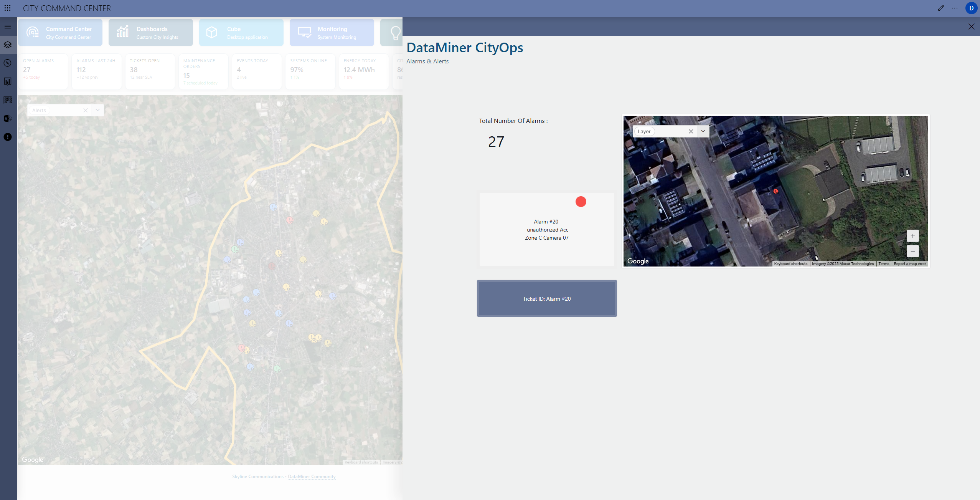Open the bar chart sidebar icon
The width and height of the screenshot is (980, 500).
click(8, 81)
